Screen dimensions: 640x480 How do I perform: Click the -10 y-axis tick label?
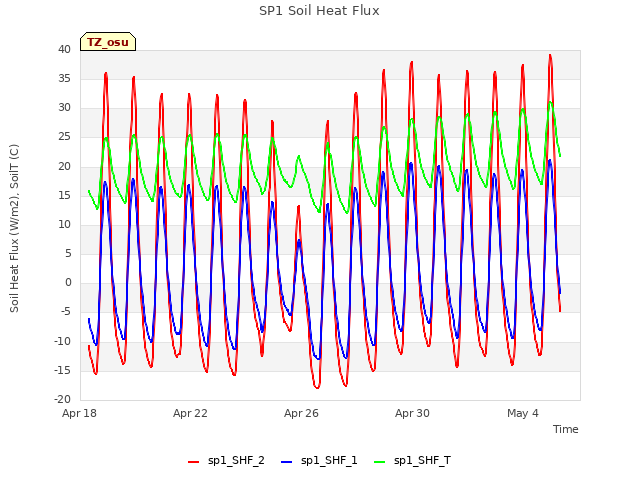point(63,341)
